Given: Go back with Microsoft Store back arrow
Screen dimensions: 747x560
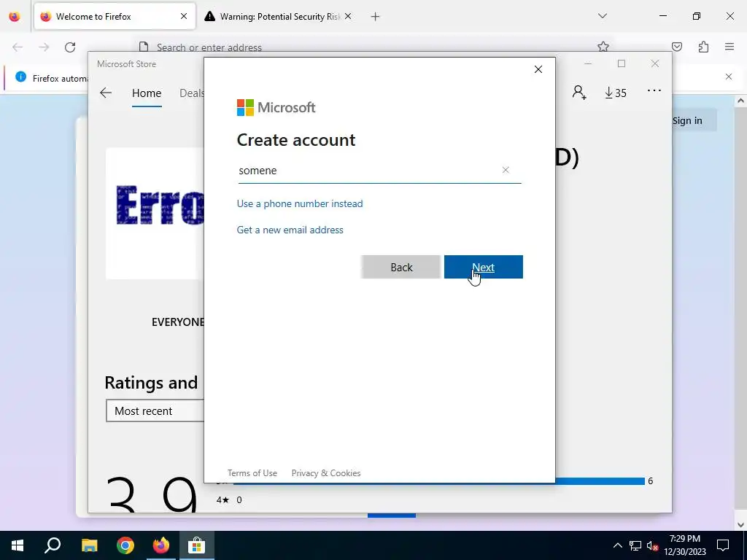Looking at the screenshot, I should (106, 93).
